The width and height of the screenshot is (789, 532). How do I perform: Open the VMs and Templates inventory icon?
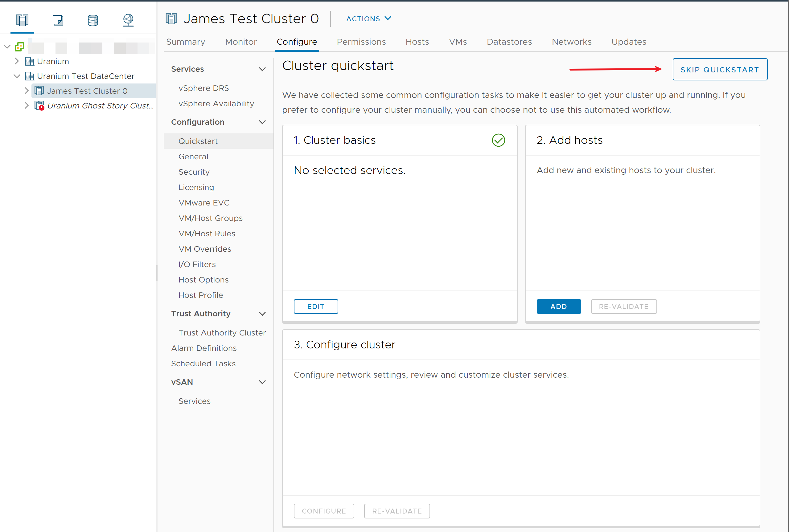click(57, 20)
